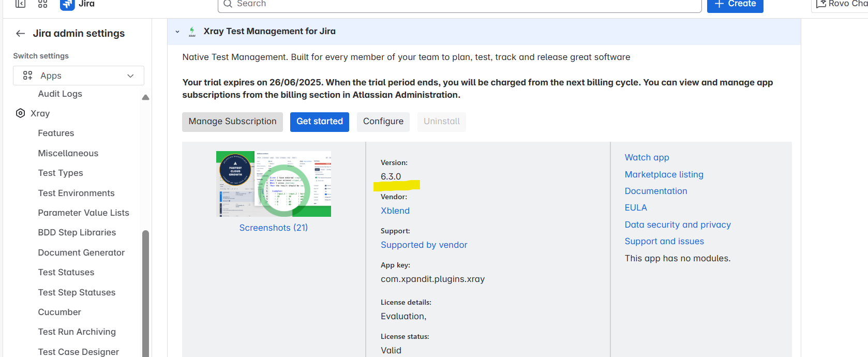This screenshot has width=868, height=357.
Task: Open Test Environments settings
Action: [77, 193]
